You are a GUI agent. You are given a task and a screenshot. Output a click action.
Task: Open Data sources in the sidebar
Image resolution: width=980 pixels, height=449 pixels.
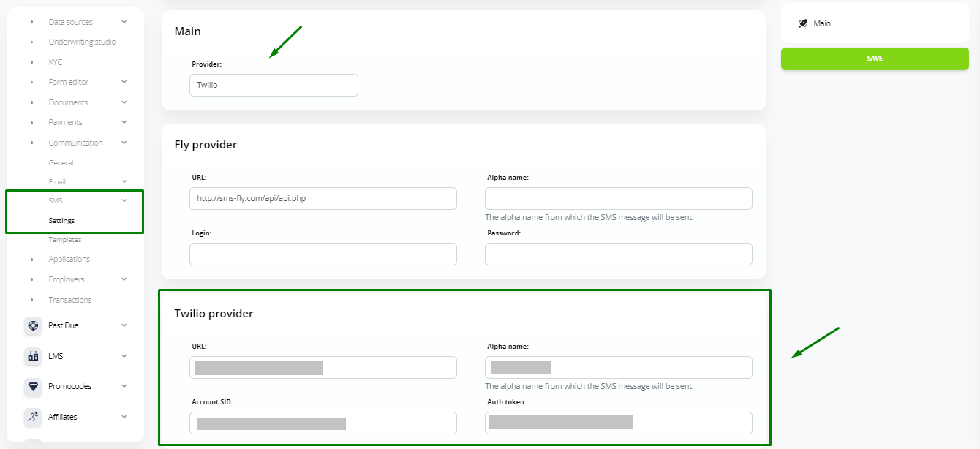click(70, 22)
